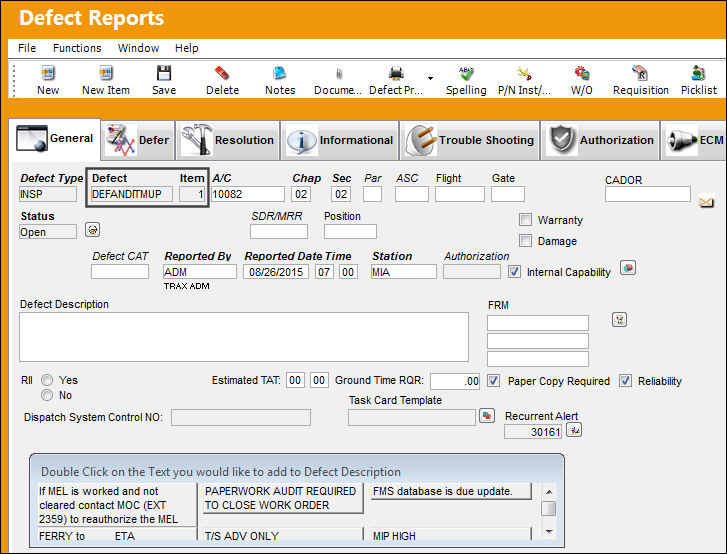Save the defect report
Image resolution: width=727 pixels, height=554 pixels.
tap(164, 73)
